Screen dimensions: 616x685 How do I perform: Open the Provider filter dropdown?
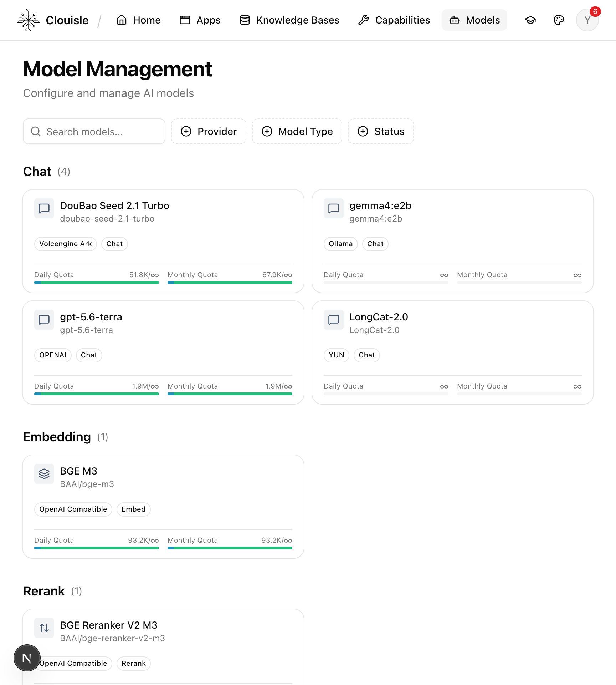coord(209,131)
